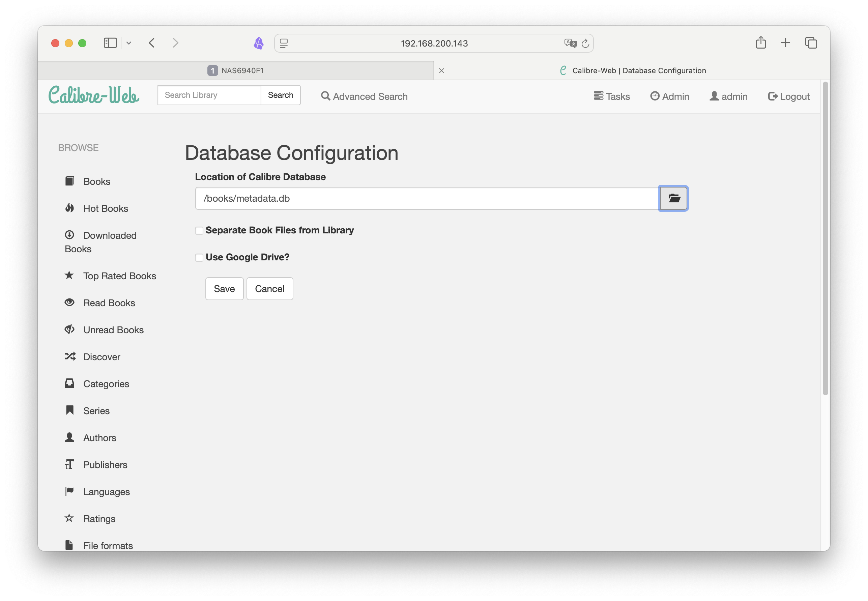Click the Search button

click(x=281, y=95)
